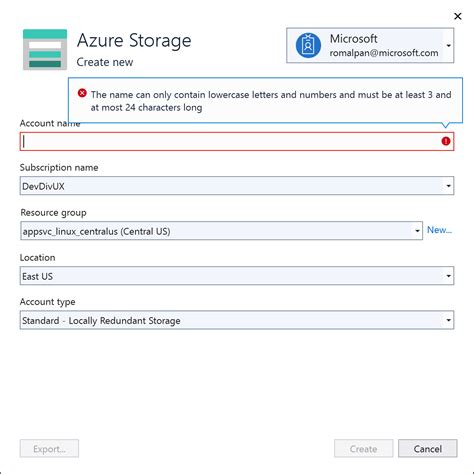Image resolution: width=474 pixels, height=474 pixels.
Task: Click the Create button
Action: pos(364,449)
